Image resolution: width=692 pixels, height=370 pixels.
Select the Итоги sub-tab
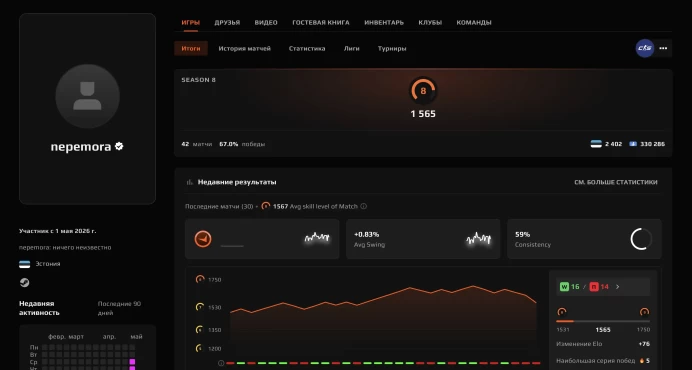(191, 49)
